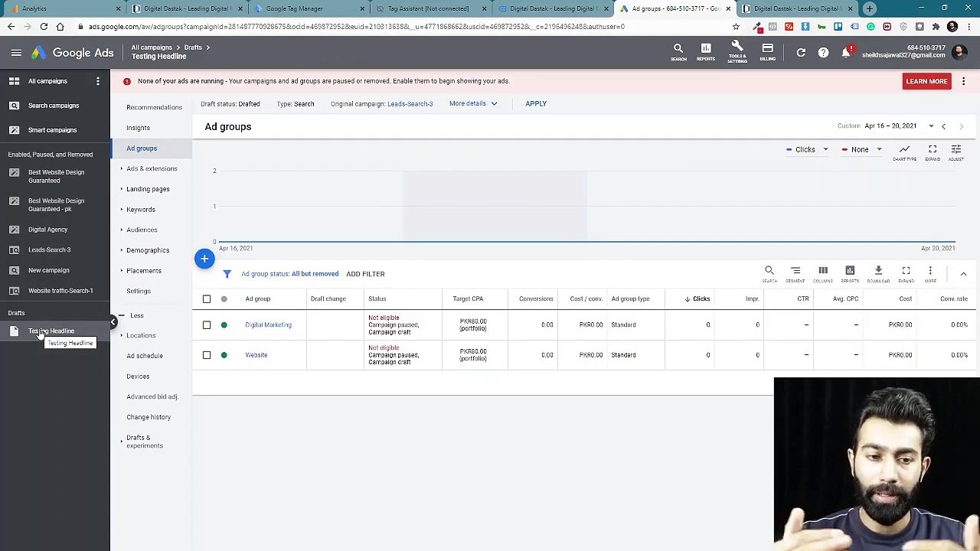Click the green status dot for Digital Marketing

[x=224, y=325]
